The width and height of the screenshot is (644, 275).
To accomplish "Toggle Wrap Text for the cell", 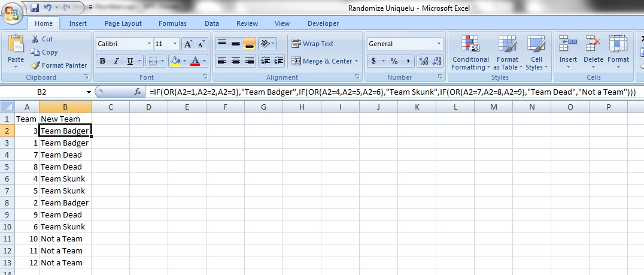I will point(312,44).
